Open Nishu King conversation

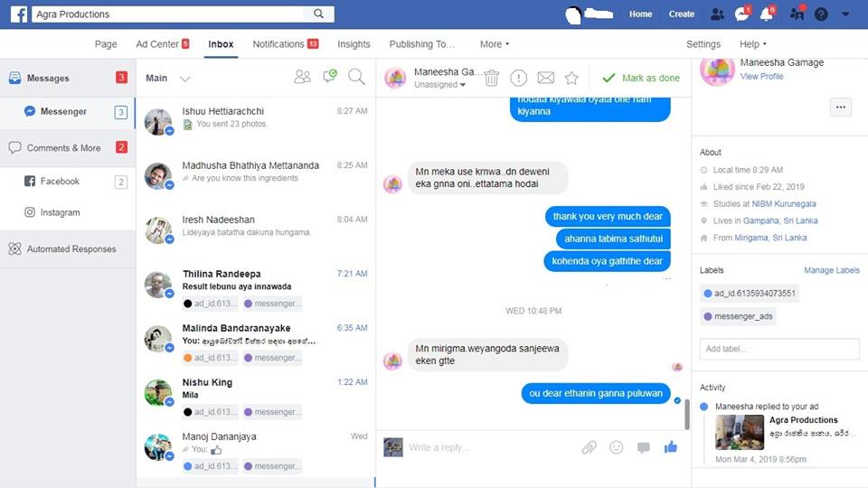pos(256,396)
